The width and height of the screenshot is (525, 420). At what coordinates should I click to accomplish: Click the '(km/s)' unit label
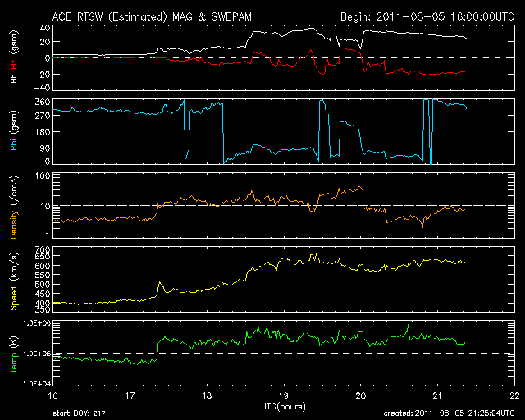point(14,267)
